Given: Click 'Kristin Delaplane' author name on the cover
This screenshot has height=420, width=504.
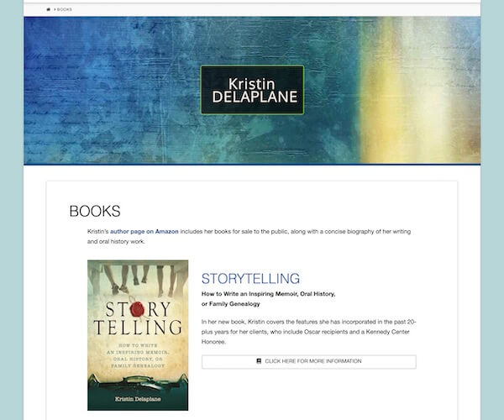Looking at the screenshot, I should click(138, 399).
